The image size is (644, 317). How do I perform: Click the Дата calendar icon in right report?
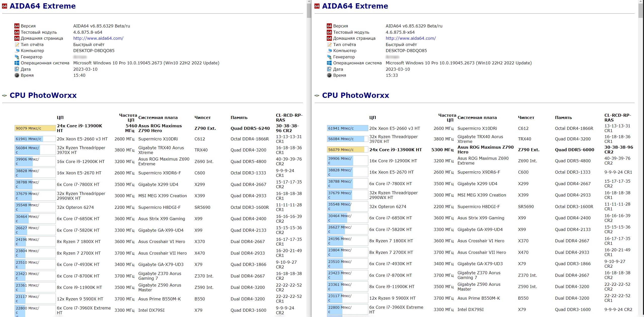coord(329,69)
